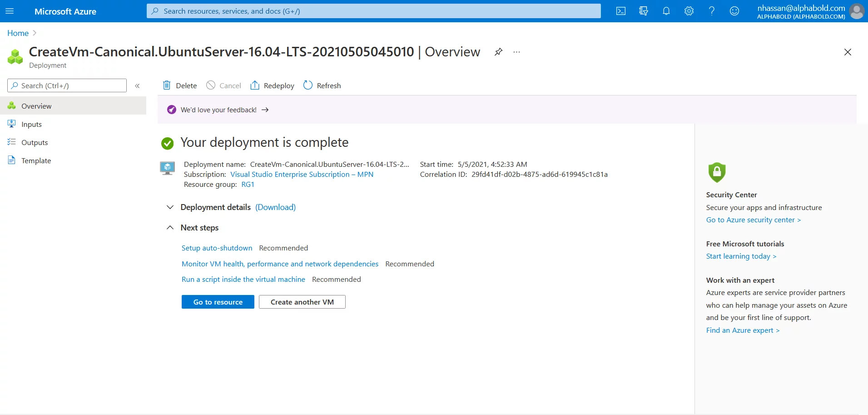Open portal settings gear
This screenshot has width=868, height=415.
689,11
